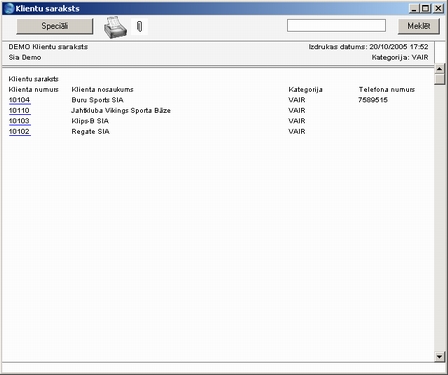Close the Klientu saraksts window
Image resolution: width=448 pixels, height=375 pixels.
tap(438, 8)
